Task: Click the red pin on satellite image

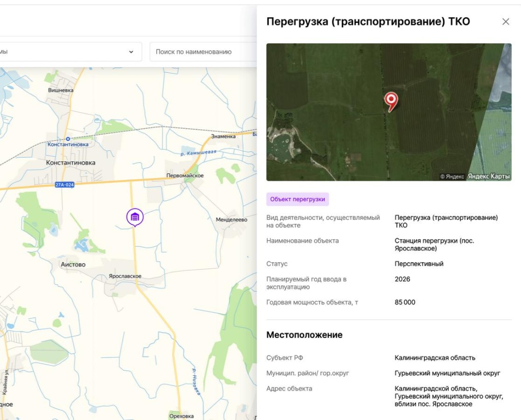Action: 391,101
